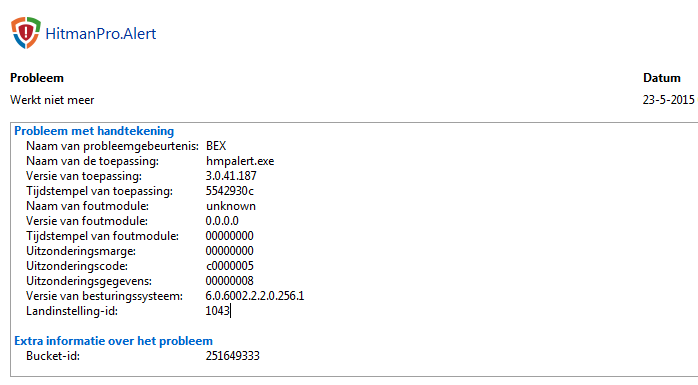Select the 0.0.0.0 module version value
698x385 pixels.
coord(222,221)
